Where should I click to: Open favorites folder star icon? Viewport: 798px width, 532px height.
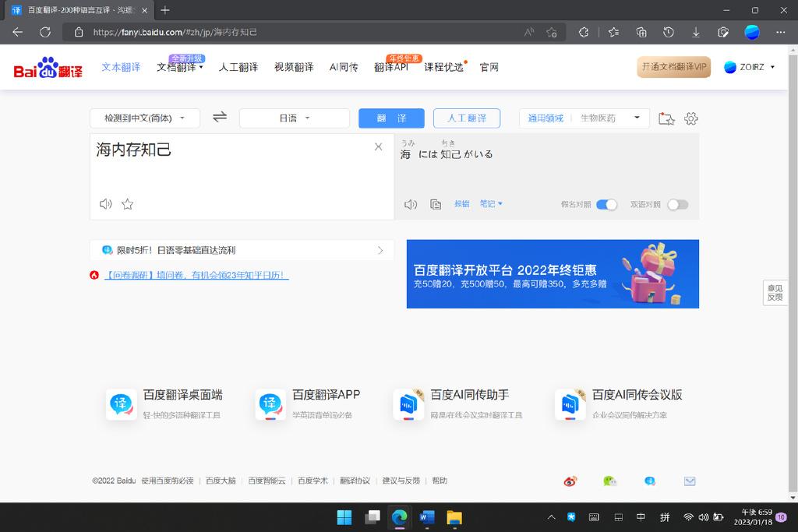pyautogui.click(x=666, y=118)
